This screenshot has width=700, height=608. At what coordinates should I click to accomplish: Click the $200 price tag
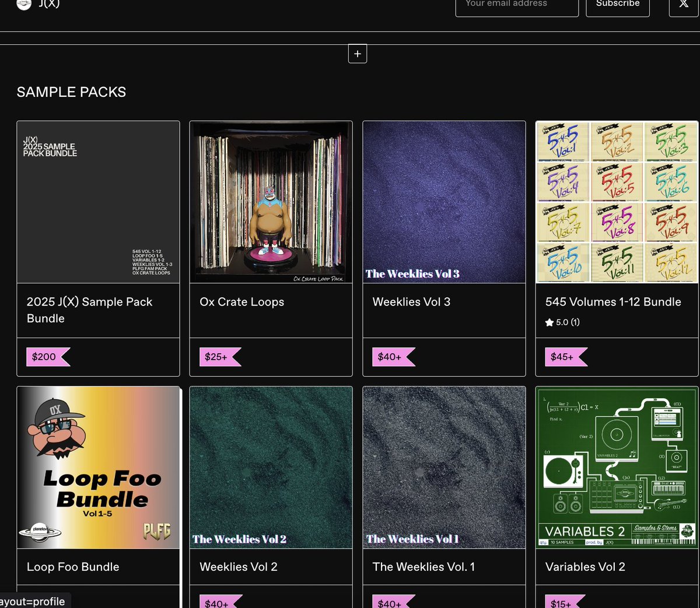pos(48,357)
